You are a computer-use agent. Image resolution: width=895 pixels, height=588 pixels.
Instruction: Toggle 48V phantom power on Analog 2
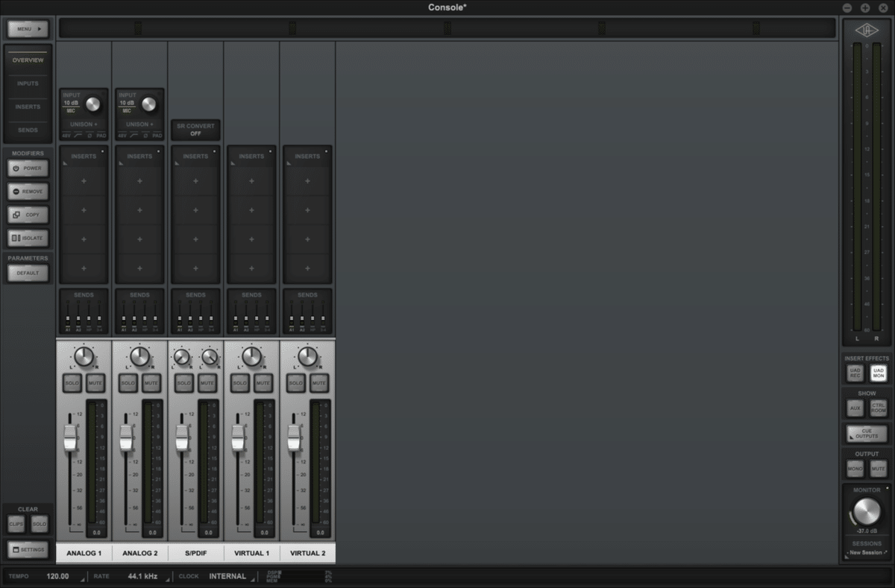[122, 136]
